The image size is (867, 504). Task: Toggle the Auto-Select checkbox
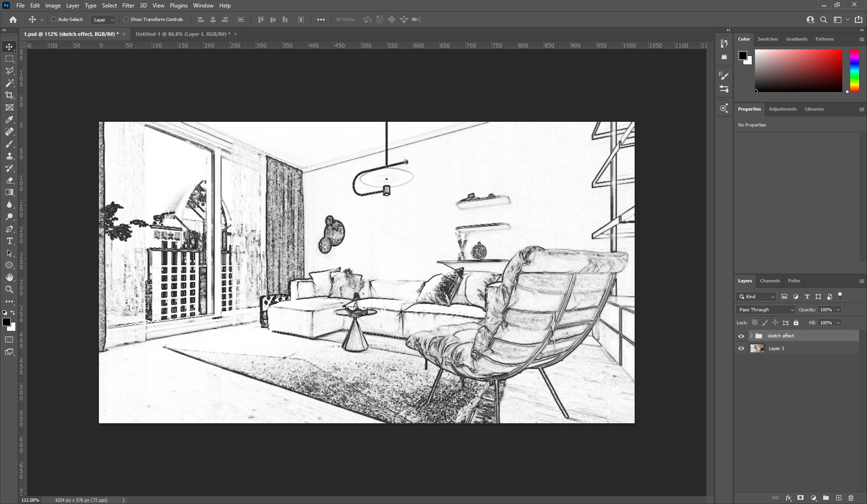click(54, 20)
